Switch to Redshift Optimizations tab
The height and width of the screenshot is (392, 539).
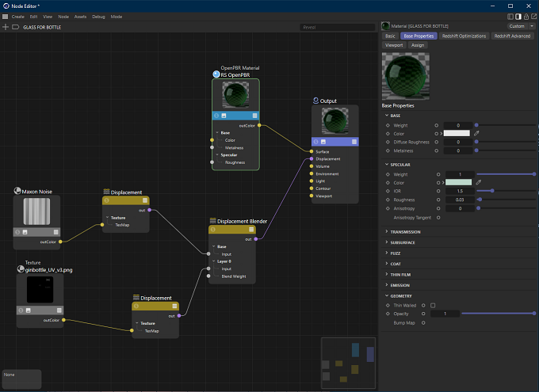[x=464, y=36]
